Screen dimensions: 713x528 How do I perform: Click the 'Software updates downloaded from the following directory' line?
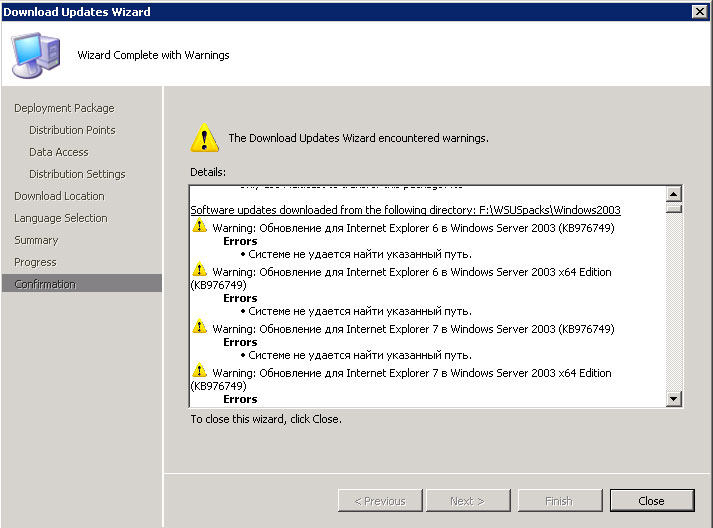[405, 210]
